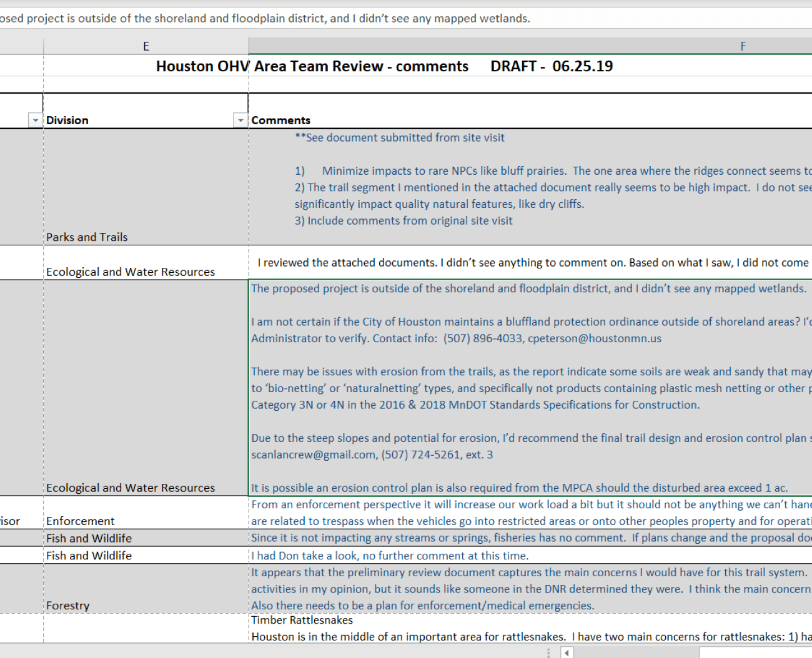Select the 'See document submitted from site visit' comment cell
The height and width of the screenshot is (658, 812).
(530, 187)
